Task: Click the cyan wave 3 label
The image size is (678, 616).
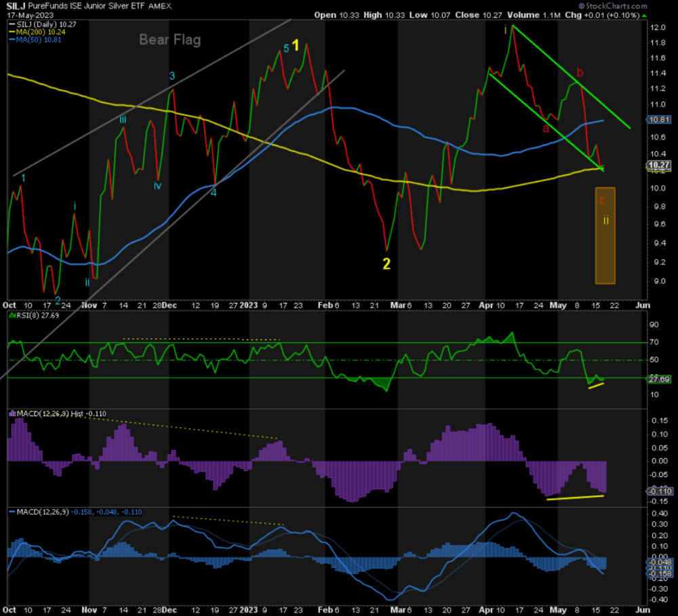Action: [x=172, y=75]
